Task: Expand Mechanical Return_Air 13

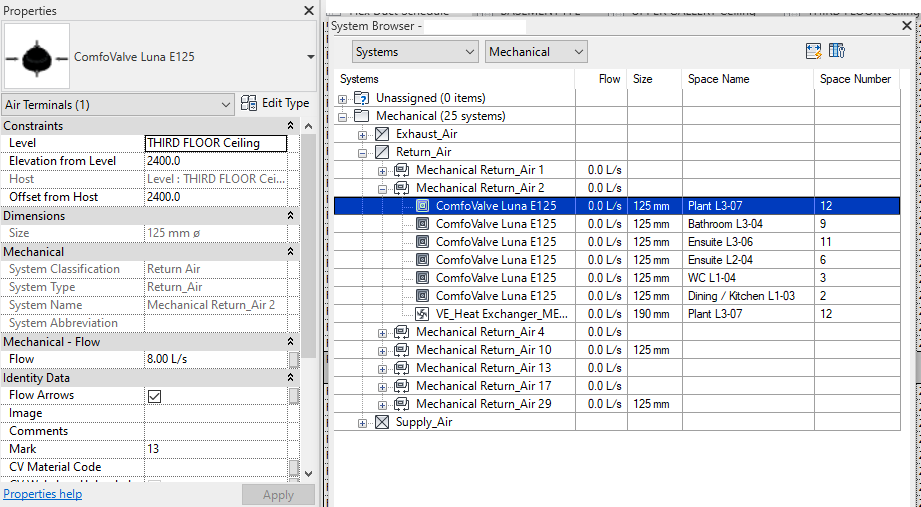Action: click(382, 369)
